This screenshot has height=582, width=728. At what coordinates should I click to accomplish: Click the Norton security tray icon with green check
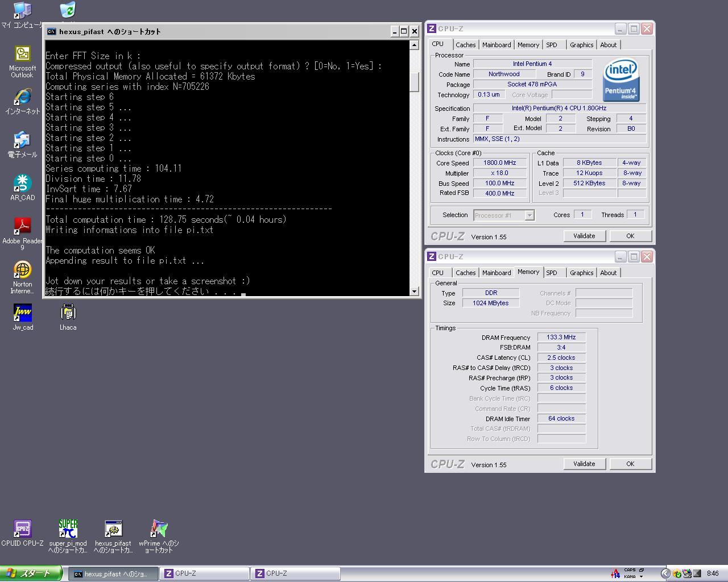pos(677,573)
